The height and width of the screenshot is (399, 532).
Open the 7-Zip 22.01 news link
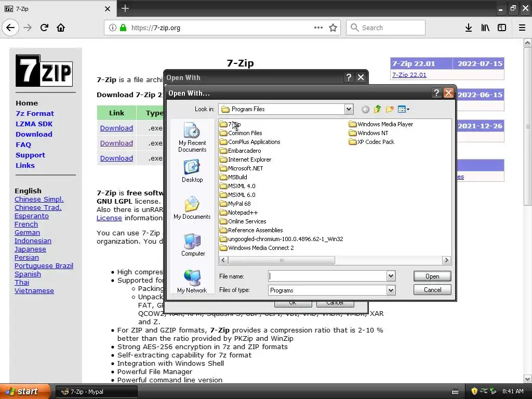[x=409, y=75]
